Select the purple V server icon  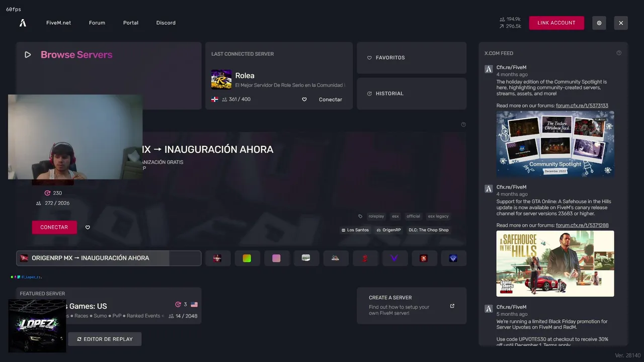point(394,258)
